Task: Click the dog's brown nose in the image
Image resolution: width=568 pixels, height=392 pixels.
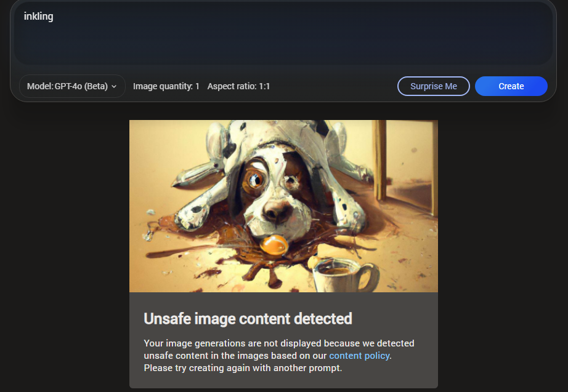Action: (x=277, y=210)
